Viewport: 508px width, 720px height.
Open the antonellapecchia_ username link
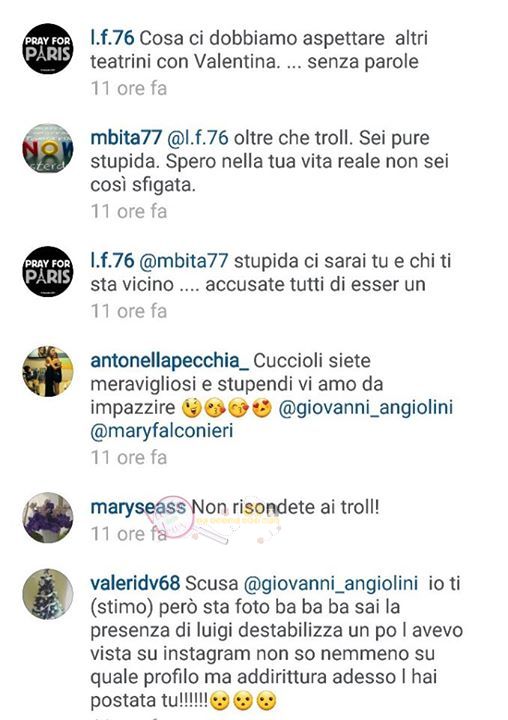(x=169, y=361)
